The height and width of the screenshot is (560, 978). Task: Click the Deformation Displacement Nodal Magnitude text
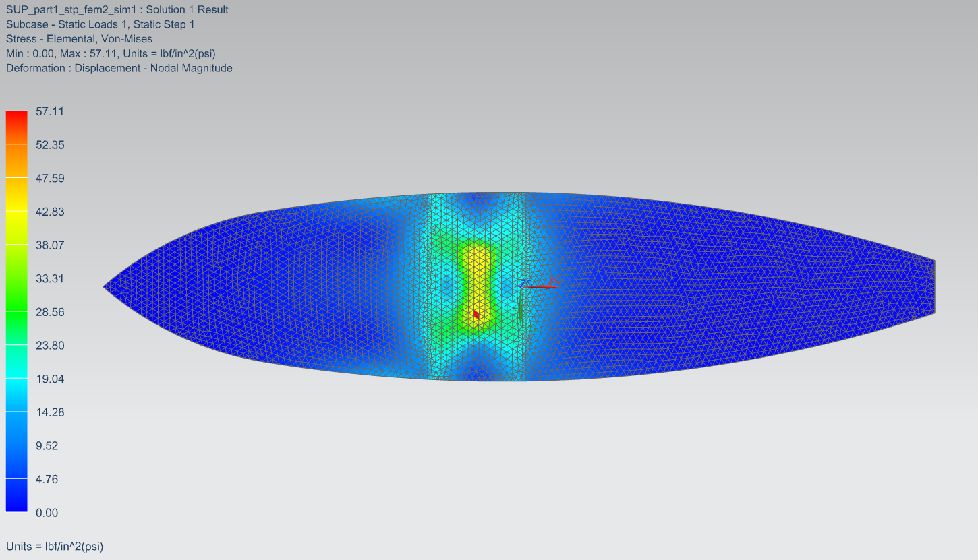[x=119, y=68]
